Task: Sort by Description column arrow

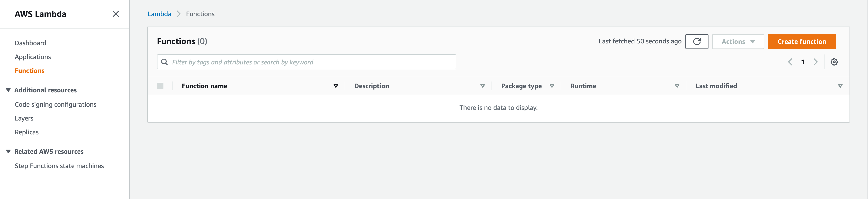Action: [x=482, y=86]
